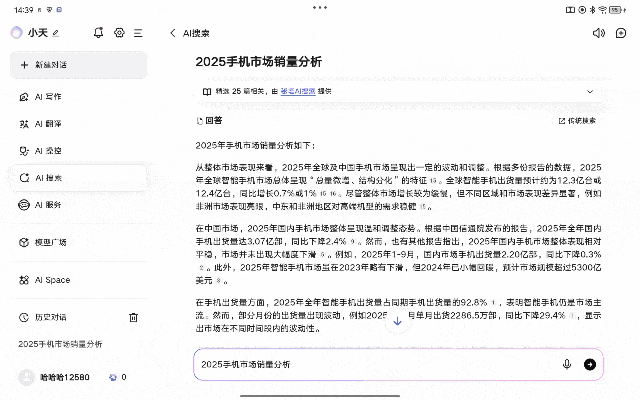Image resolution: width=640 pixels, height=400 pixels.
Task: Click the notification bell icon
Action: click(x=100, y=32)
